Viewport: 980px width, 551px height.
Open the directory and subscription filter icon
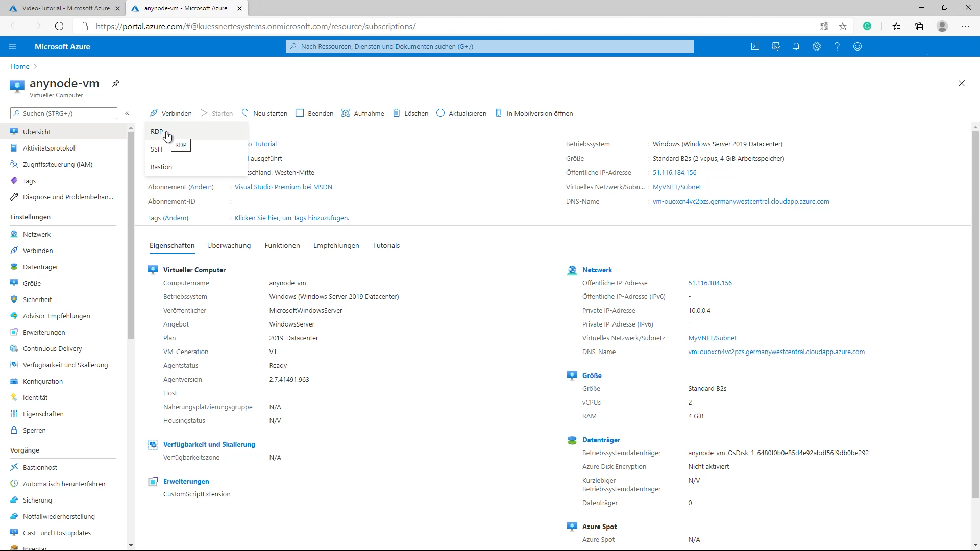point(776,46)
